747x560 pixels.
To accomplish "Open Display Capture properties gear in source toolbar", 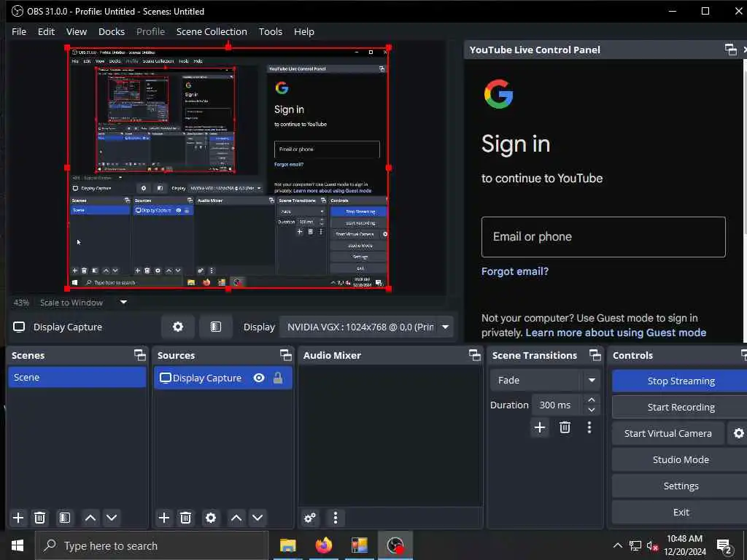I will pyautogui.click(x=178, y=327).
